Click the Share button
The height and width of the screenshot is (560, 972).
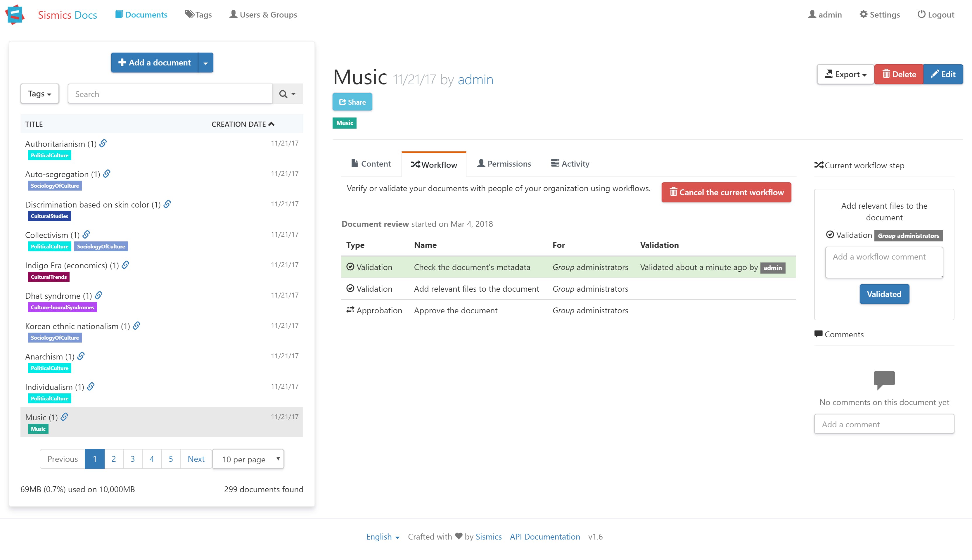(352, 102)
